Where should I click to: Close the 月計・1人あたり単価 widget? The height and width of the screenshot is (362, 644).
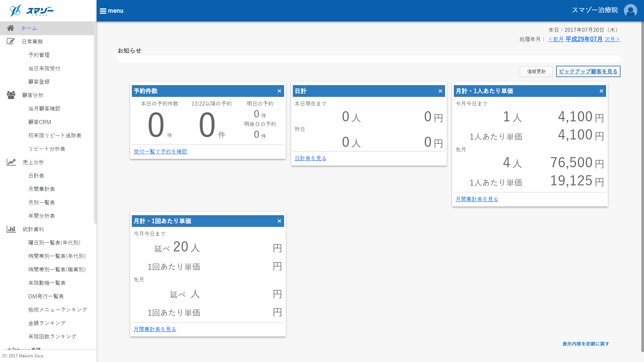coord(601,91)
